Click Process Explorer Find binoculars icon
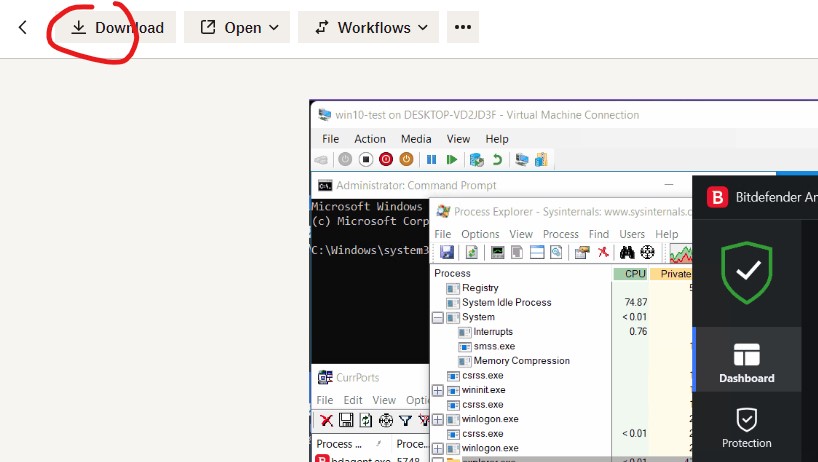 [x=627, y=252]
